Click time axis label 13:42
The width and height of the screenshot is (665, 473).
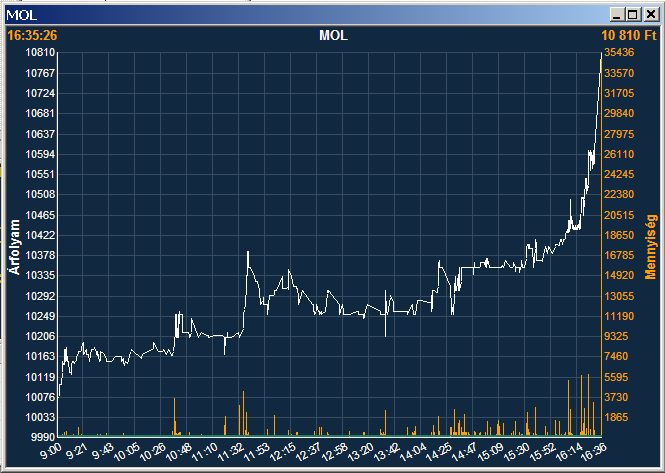(387, 451)
